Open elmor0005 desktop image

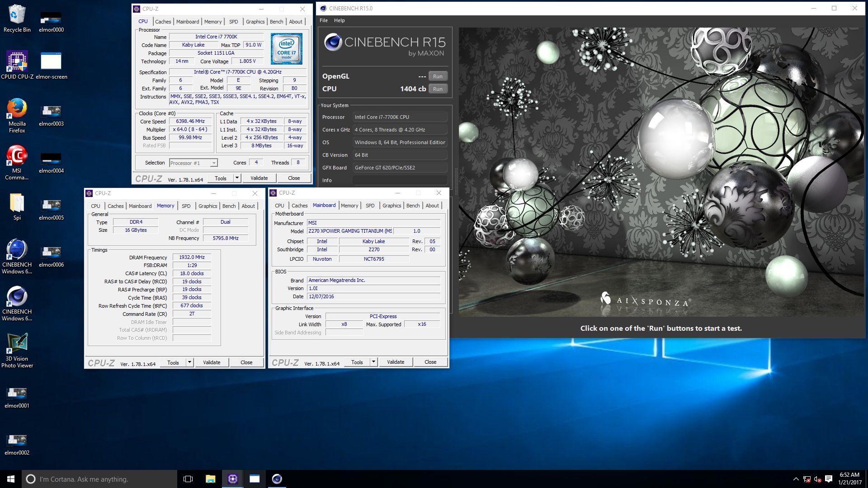pyautogui.click(x=51, y=209)
